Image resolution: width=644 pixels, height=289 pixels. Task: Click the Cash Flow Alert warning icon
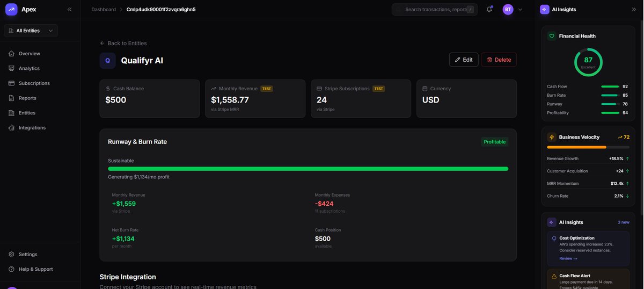(554, 276)
